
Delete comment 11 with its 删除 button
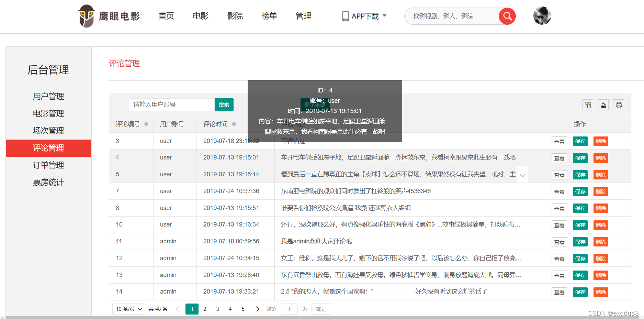tap(600, 242)
